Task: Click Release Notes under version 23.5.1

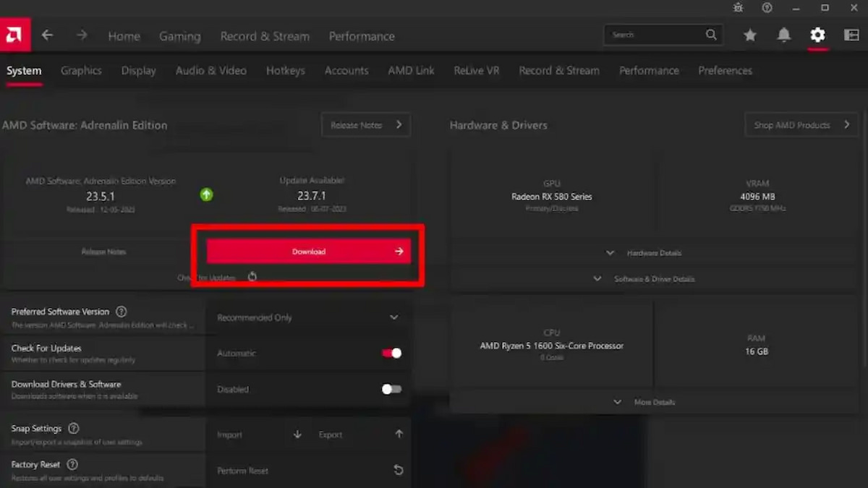Action: 103,252
